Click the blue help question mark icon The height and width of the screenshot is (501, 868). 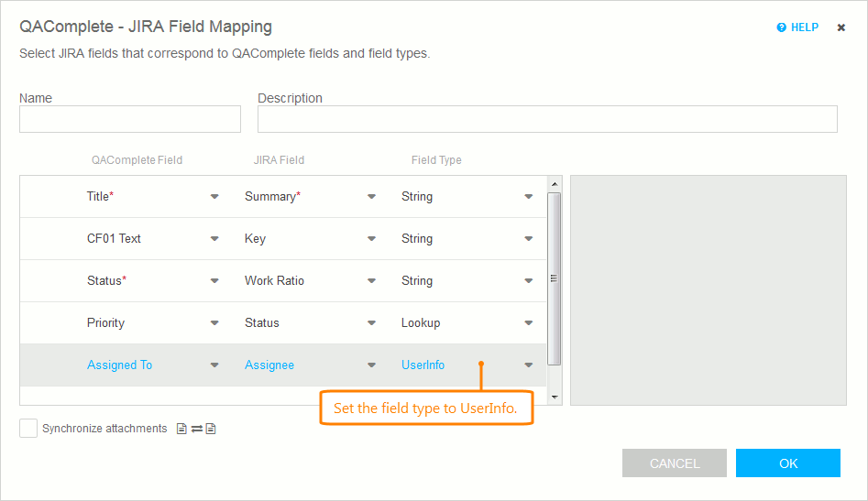pos(781,27)
